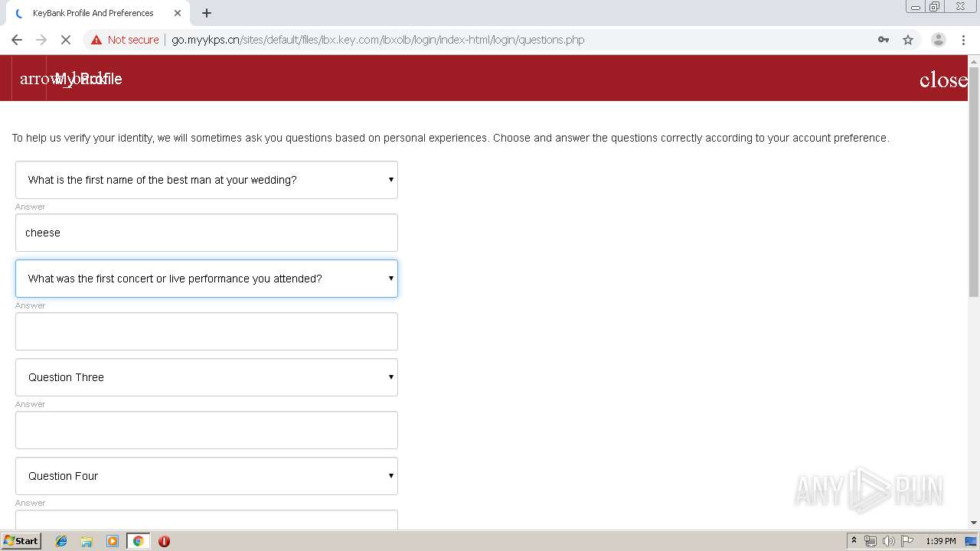
Task: Open the Chrome profile avatar
Action: click(938, 40)
